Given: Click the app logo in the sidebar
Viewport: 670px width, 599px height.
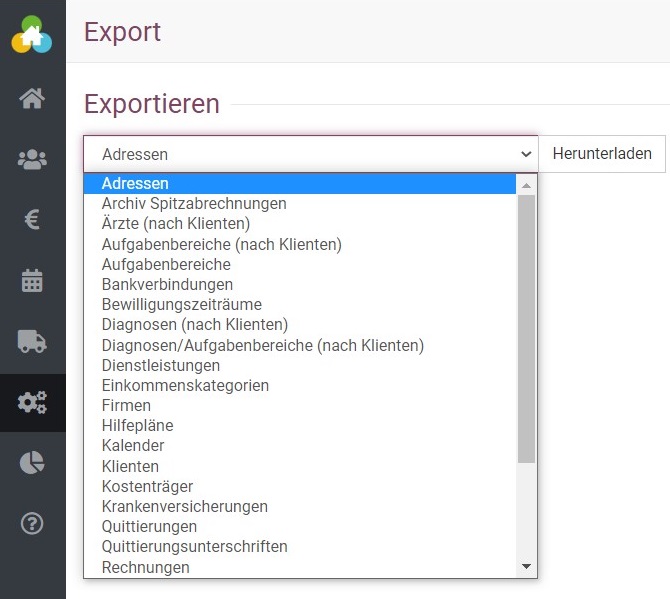Looking at the screenshot, I should tap(32, 35).
